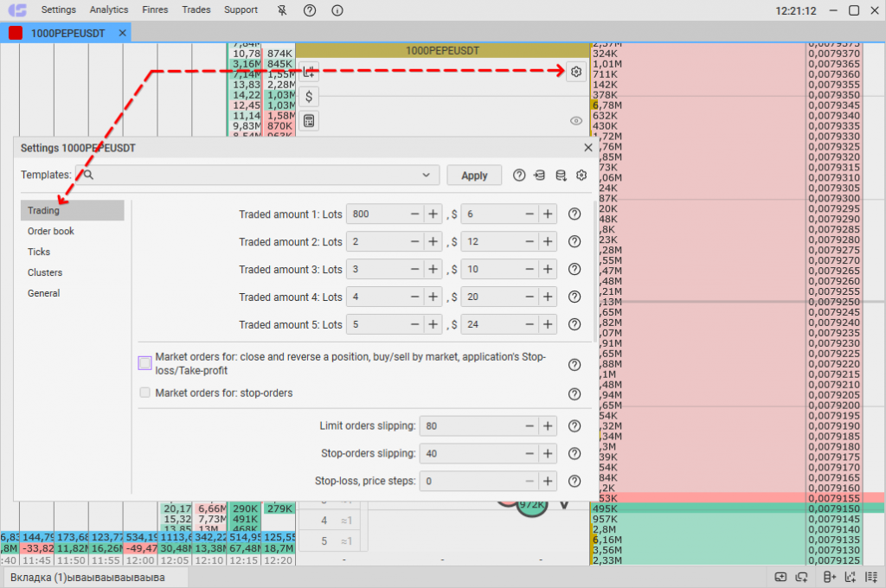Image resolution: width=886 pixels, height=588 pixels.
Task: Enable Market orders for stop-orders checkbox
Action: point(145,393)
